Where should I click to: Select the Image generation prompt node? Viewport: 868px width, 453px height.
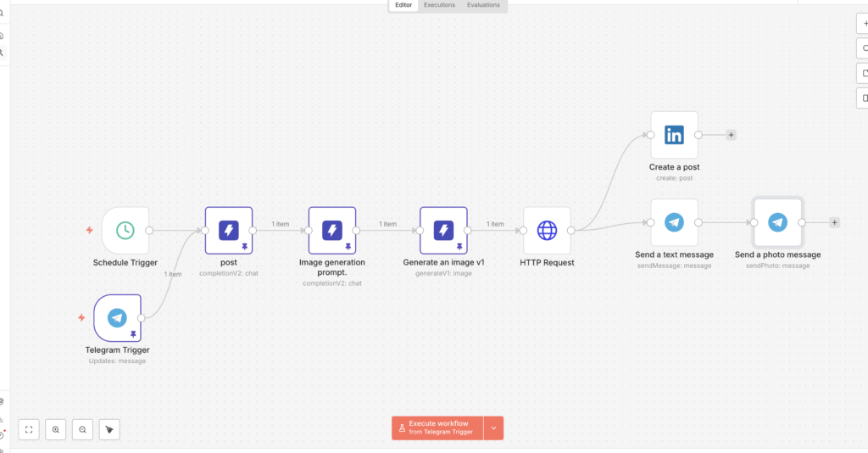[x=331, y=230]
